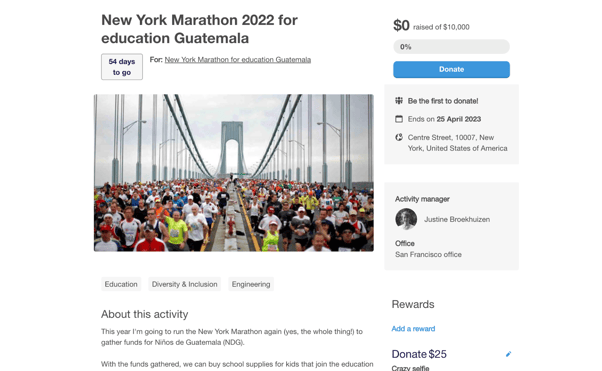The height and width of the screenshot is (371, 602).
Task: Click the pencil edit icon beside Donate $25
Action: [508, 354]
